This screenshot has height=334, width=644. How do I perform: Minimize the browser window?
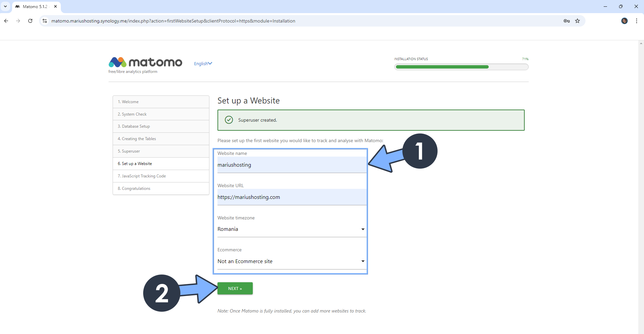pyautogui.click(x=605, y=6)
